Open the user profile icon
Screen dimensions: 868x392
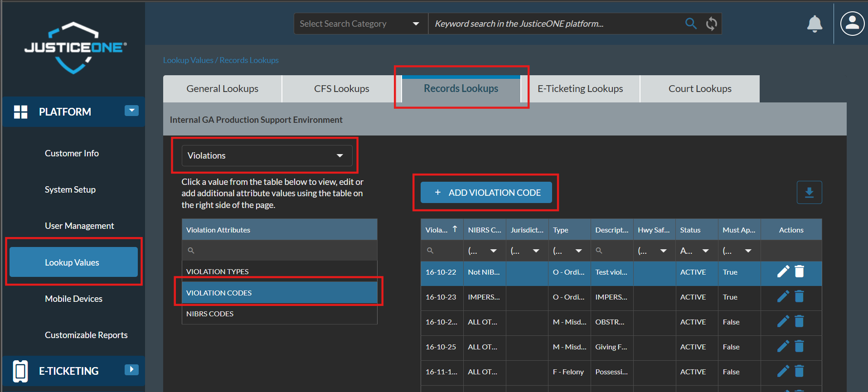click(852, 24)
